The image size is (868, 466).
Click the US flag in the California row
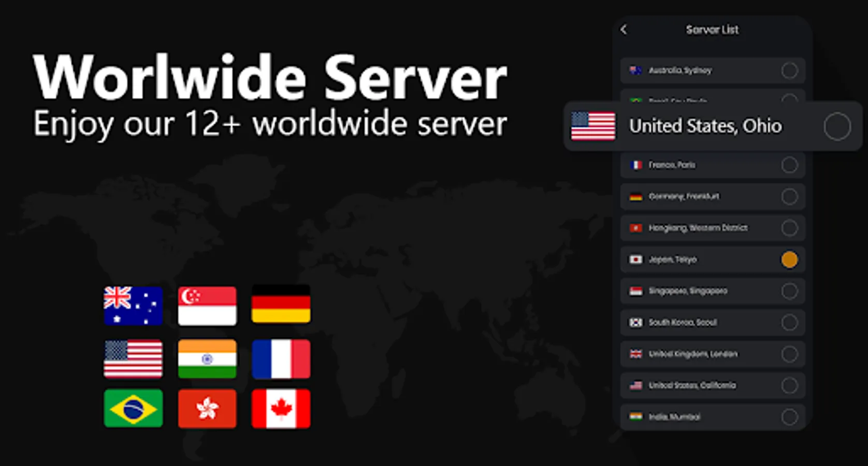tap(635, 385)
